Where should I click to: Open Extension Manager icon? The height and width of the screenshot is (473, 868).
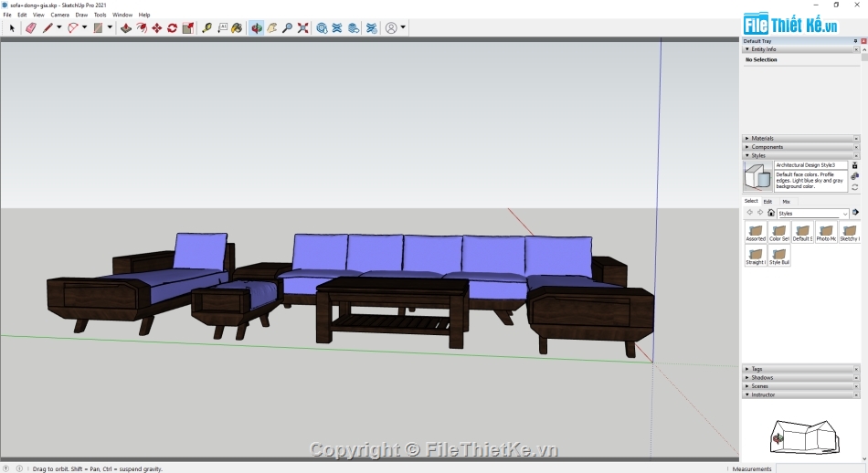[x=372, y=27]
